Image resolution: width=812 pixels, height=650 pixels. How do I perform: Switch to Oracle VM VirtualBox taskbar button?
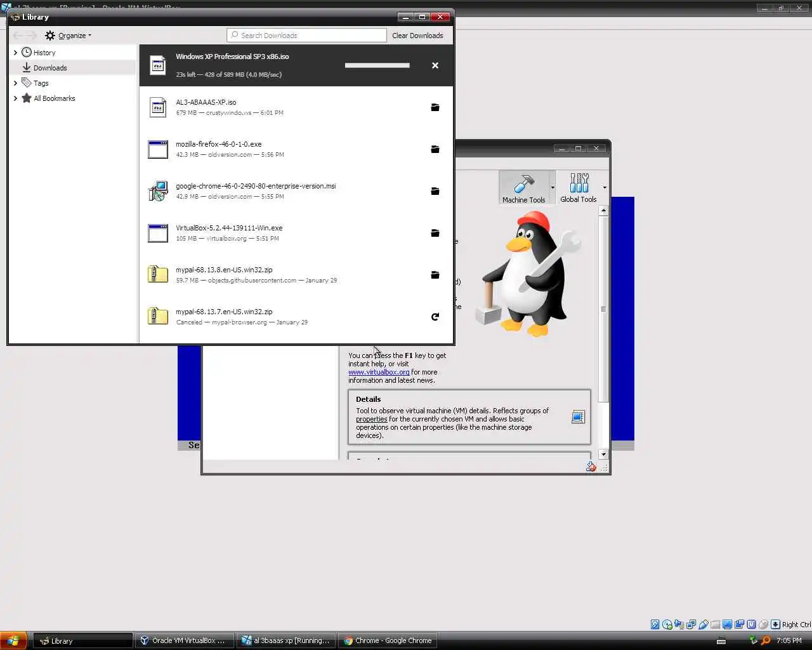pos(184,640)
